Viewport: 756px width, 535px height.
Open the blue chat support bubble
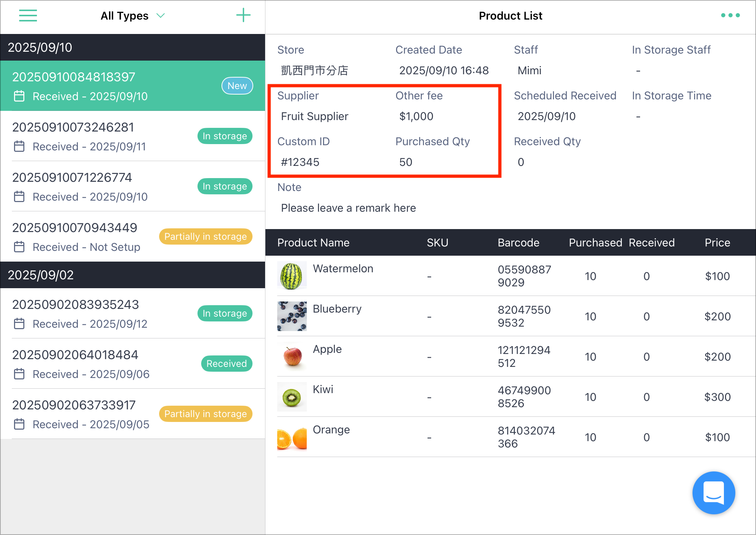click(714, 493)
